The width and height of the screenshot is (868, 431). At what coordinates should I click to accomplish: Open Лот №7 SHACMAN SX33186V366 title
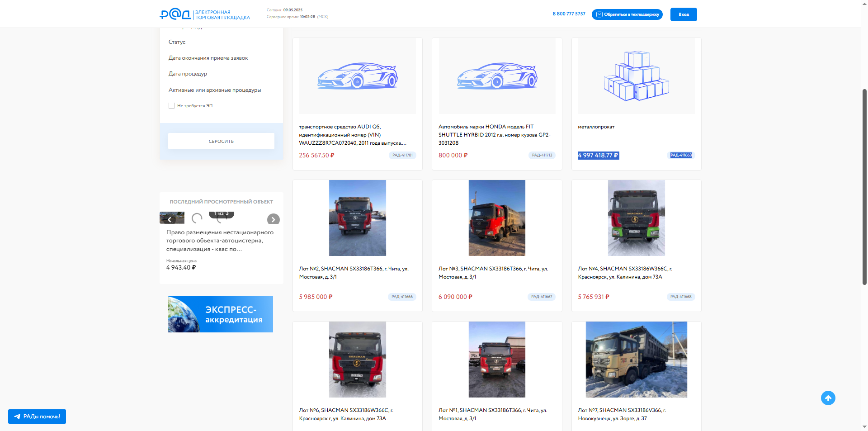(622, 414)
